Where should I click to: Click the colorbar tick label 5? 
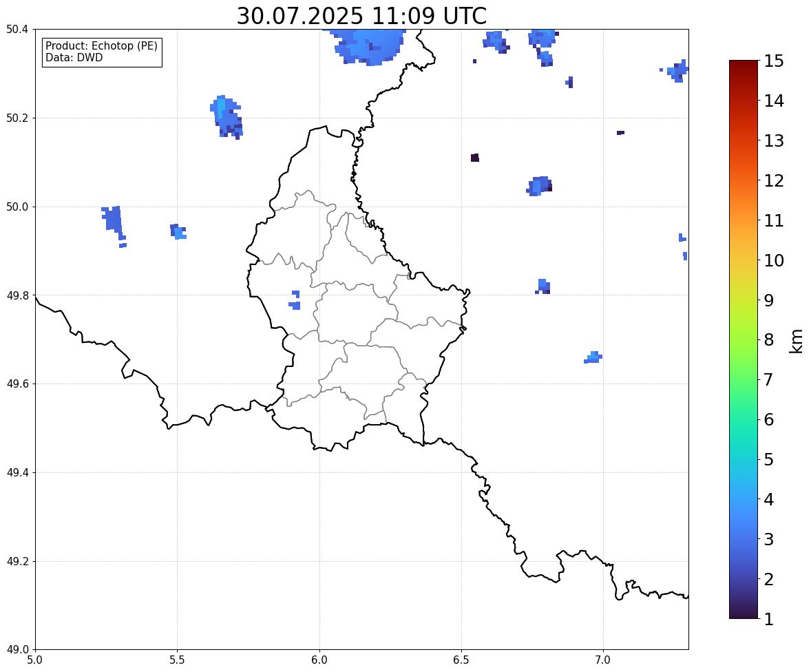click(x=768, y=459)
